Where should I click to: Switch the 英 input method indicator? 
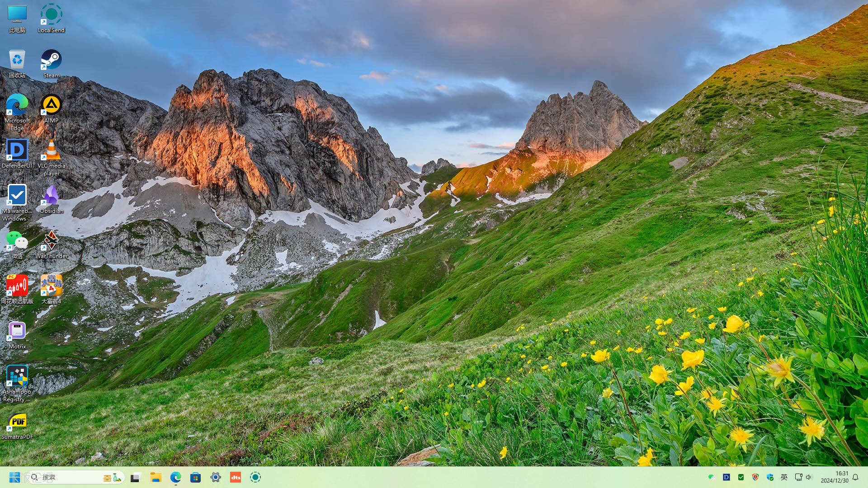coord(784,477)
